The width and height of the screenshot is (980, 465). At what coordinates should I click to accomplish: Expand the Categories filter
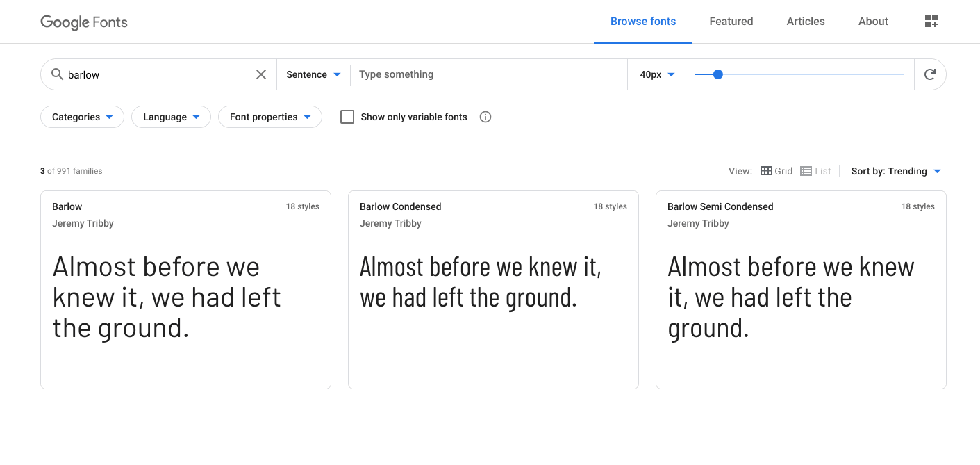83,117
